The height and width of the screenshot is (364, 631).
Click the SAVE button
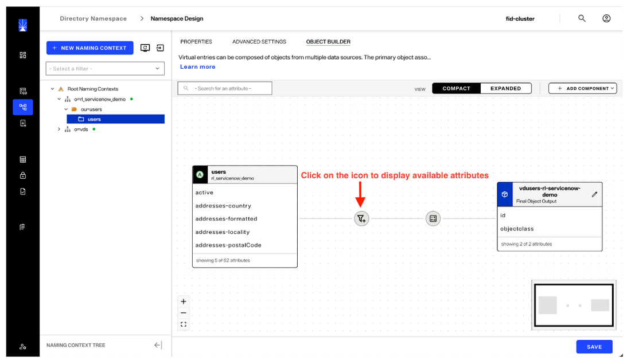pyautogui.click(x=594, y=347)
